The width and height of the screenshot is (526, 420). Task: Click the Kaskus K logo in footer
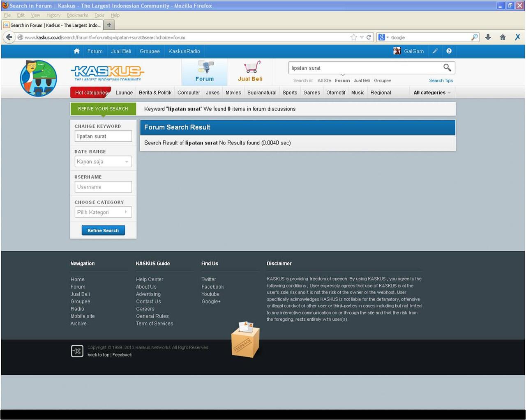pos(77,351)
